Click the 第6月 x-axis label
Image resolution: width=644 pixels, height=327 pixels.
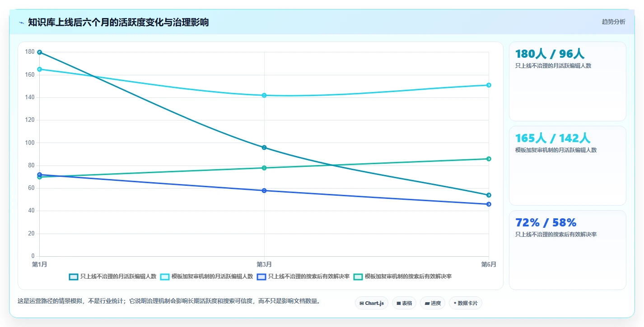click(x=489, y=264)
